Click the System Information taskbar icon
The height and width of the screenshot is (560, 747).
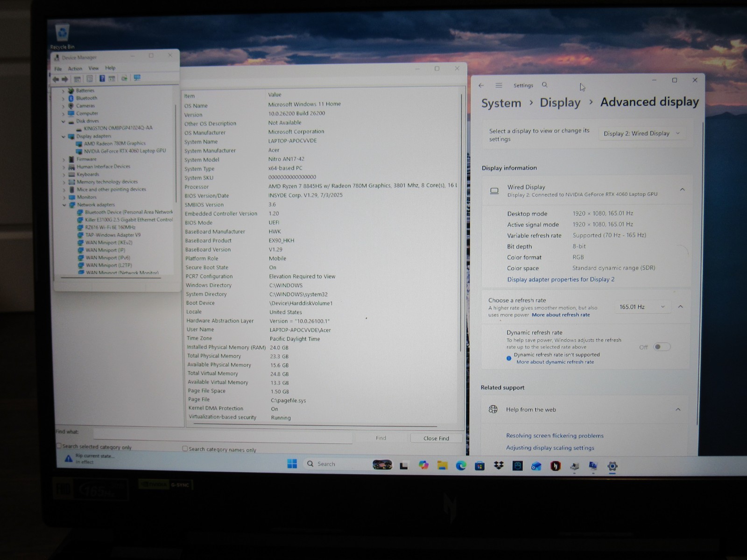(593, 466)
